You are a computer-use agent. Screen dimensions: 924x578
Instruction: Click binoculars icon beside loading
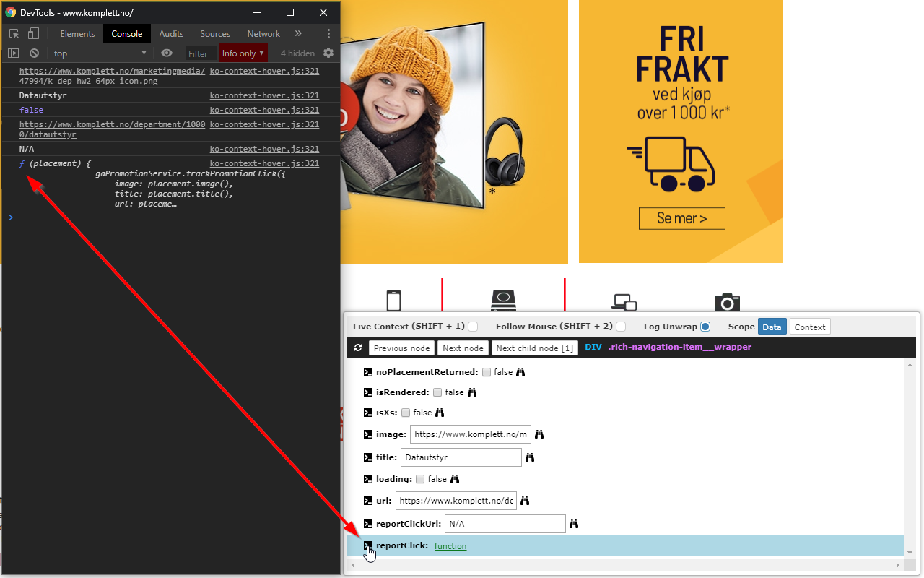[x=455, y=479]
